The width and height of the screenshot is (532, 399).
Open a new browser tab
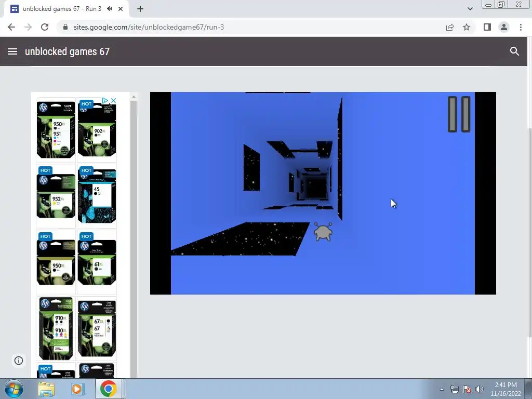(x=140, y=9)
